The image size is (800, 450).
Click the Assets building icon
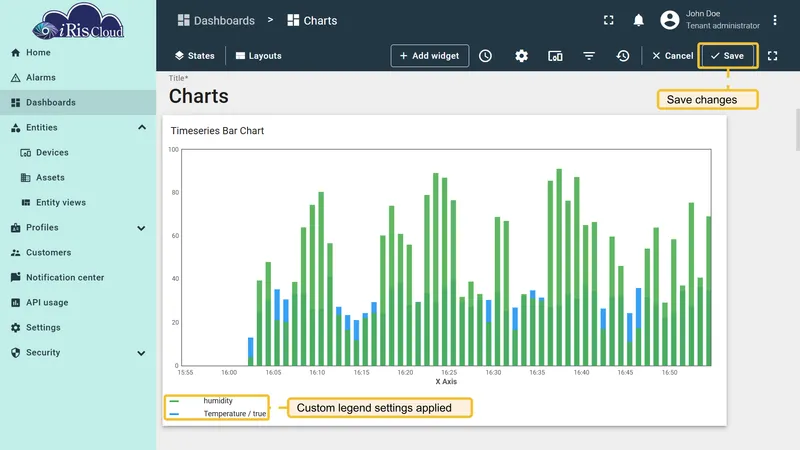click(26, 178)
